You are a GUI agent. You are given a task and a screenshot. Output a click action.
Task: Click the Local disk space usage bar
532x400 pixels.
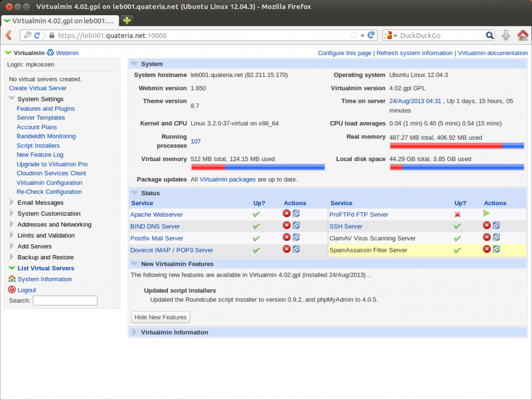pos(457,167)
